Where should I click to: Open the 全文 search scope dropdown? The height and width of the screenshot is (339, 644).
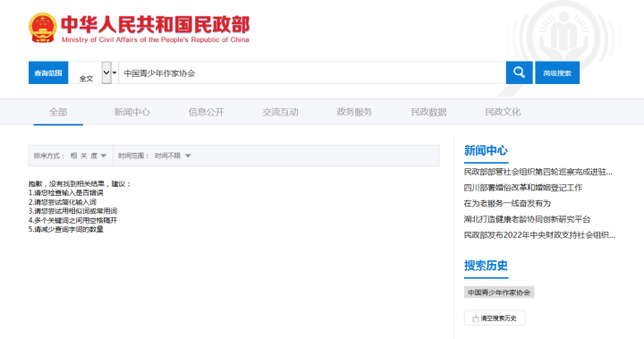pos(106,72)
